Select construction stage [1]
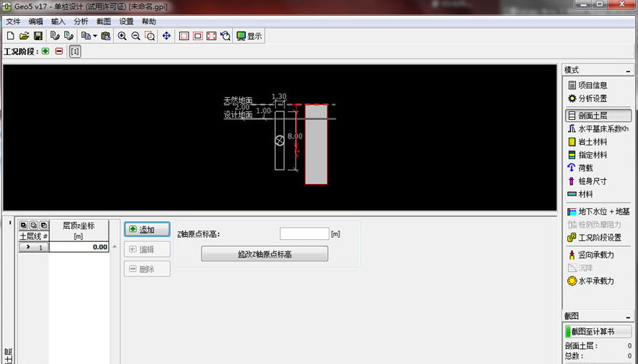The width and height of the screenshot is (638, 364). point(75,51)
